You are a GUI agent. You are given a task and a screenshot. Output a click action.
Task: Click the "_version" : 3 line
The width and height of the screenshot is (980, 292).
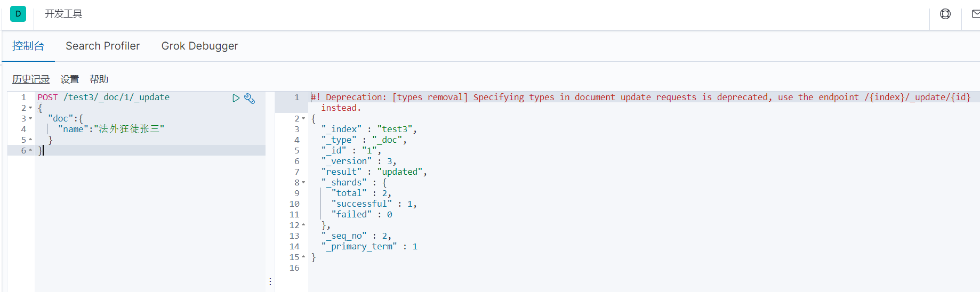pos(359,161)
